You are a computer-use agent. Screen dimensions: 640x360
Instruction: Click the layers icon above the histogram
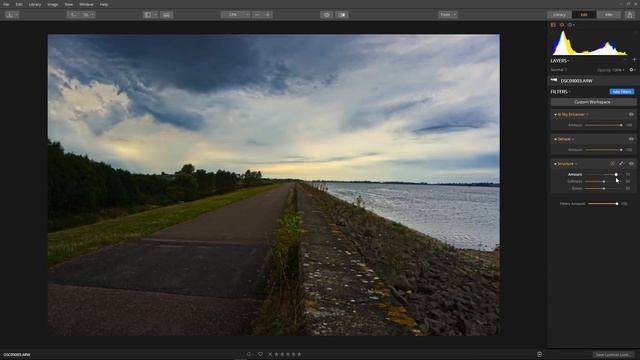click(x=562, y=25)
